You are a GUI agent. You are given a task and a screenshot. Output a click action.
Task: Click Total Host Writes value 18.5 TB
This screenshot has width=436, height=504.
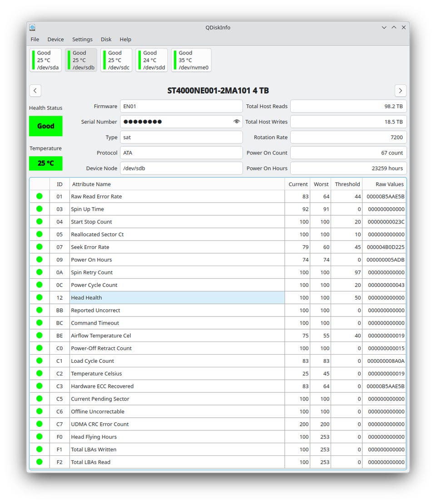[348, 122]
